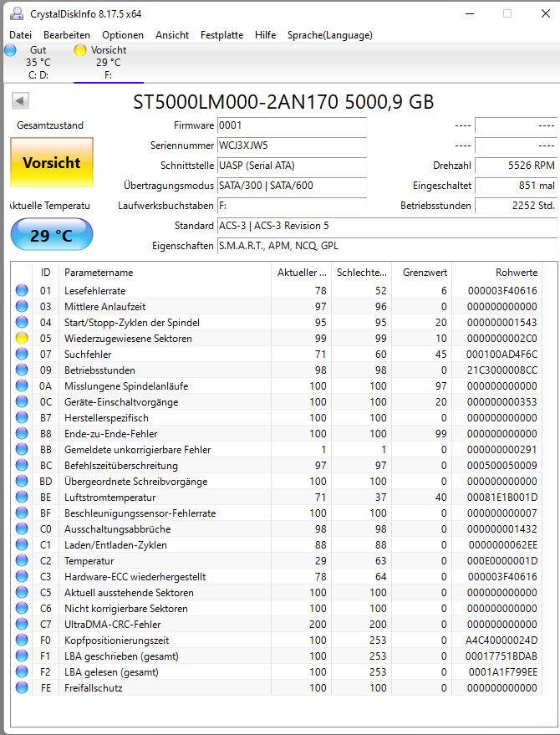Click raw value A4C40000024D
560x735 pixels.
501,641
